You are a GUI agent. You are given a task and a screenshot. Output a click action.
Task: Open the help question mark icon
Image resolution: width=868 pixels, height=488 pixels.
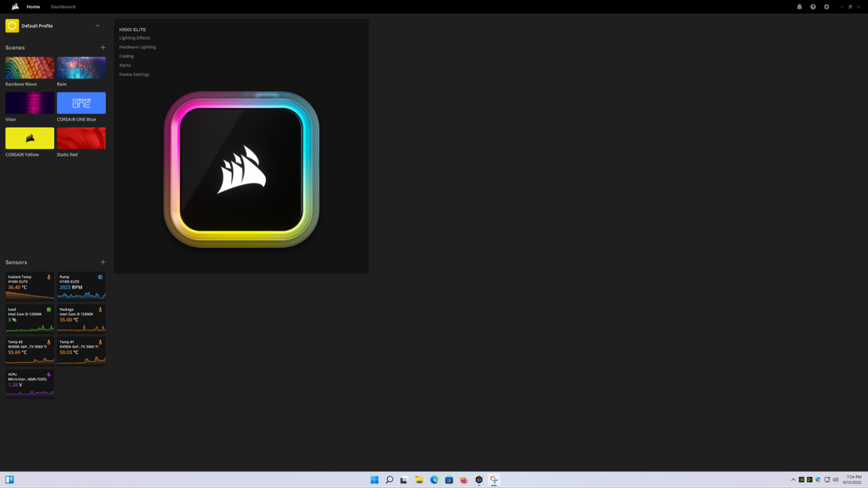tap(813, 7)
